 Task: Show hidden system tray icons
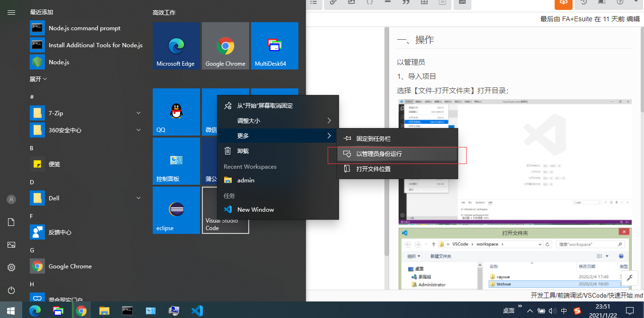(530, 311)
